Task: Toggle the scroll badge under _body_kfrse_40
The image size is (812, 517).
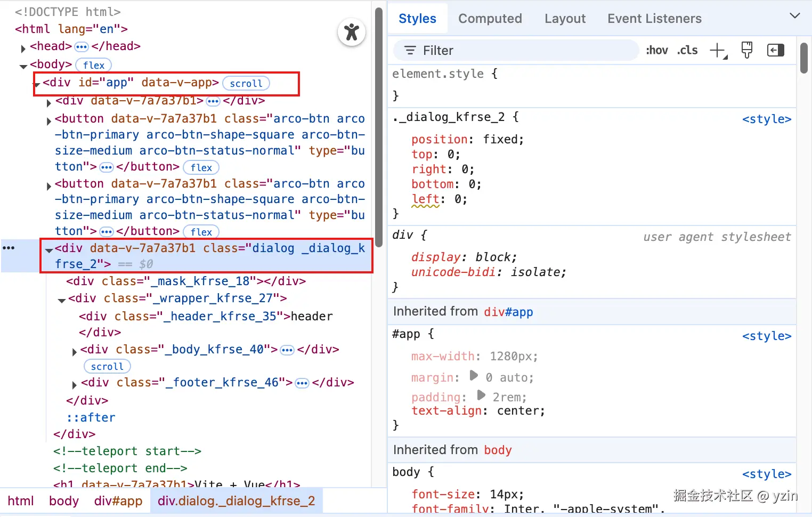Action: (x=107, y=366)
